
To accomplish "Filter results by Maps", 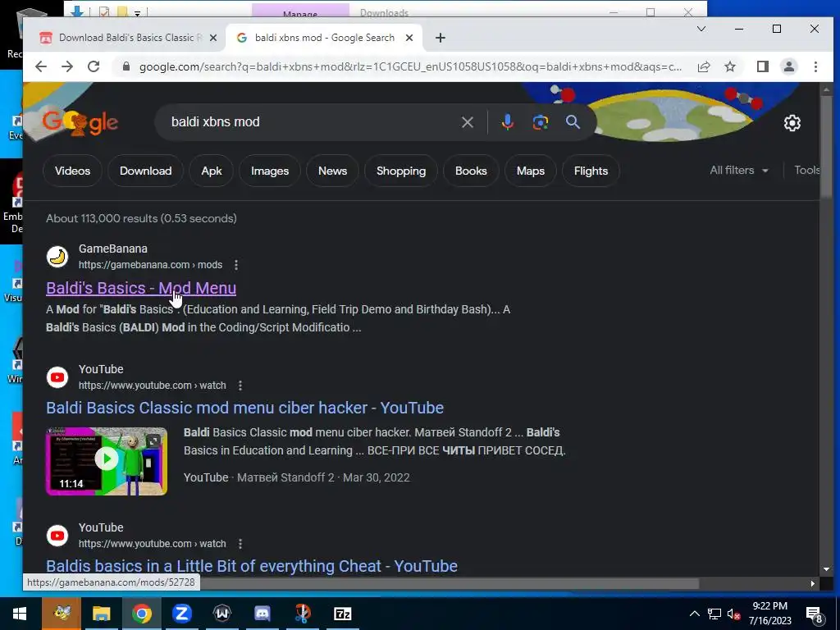I will tap(531, 171).
